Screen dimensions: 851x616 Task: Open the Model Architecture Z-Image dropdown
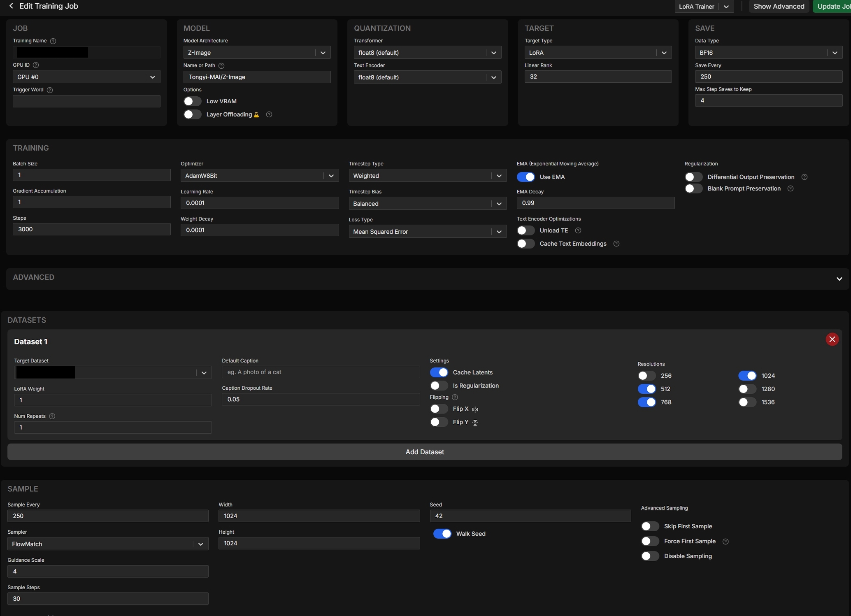tap(257, 53)
